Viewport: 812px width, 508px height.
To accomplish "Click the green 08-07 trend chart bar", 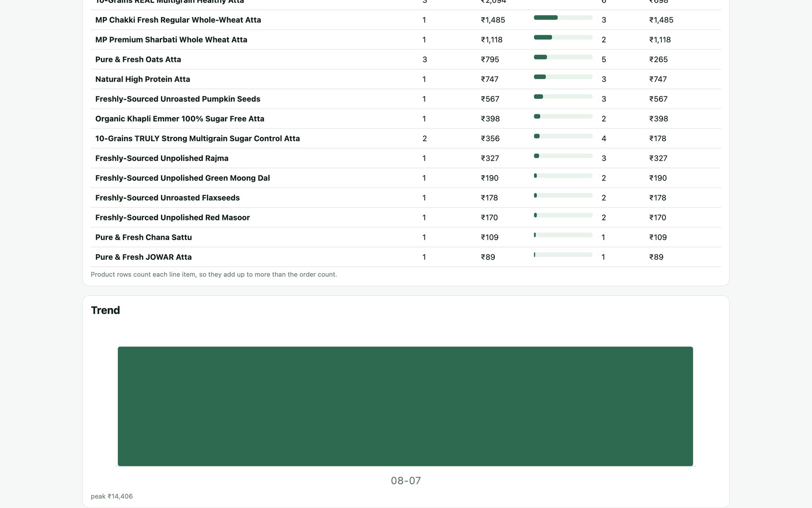I will point(405,406).
